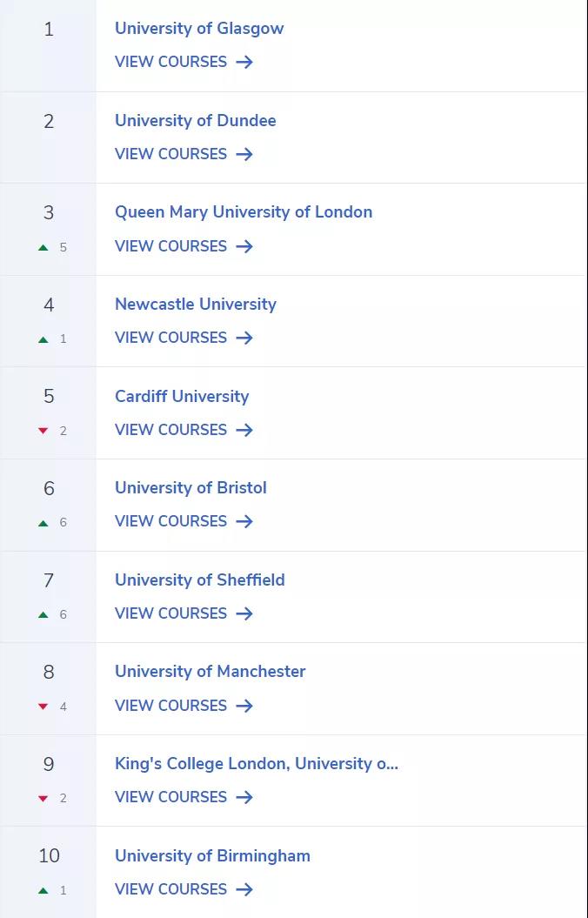Open Queen Mary University of London link
Viewport: 588px width, 918px height.
(x=244, y=212)
